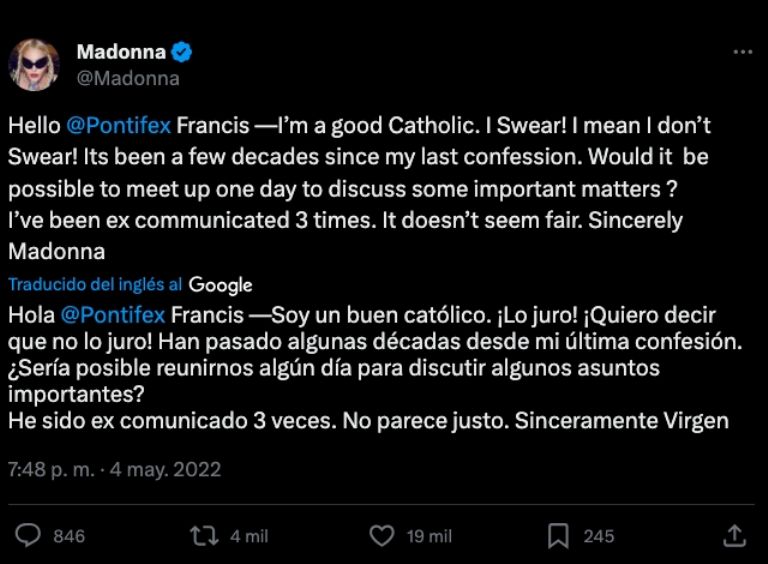This screenshot has height=564, width=768.
Task: Open the three-dot more options menu
Action: click(742, 52)
